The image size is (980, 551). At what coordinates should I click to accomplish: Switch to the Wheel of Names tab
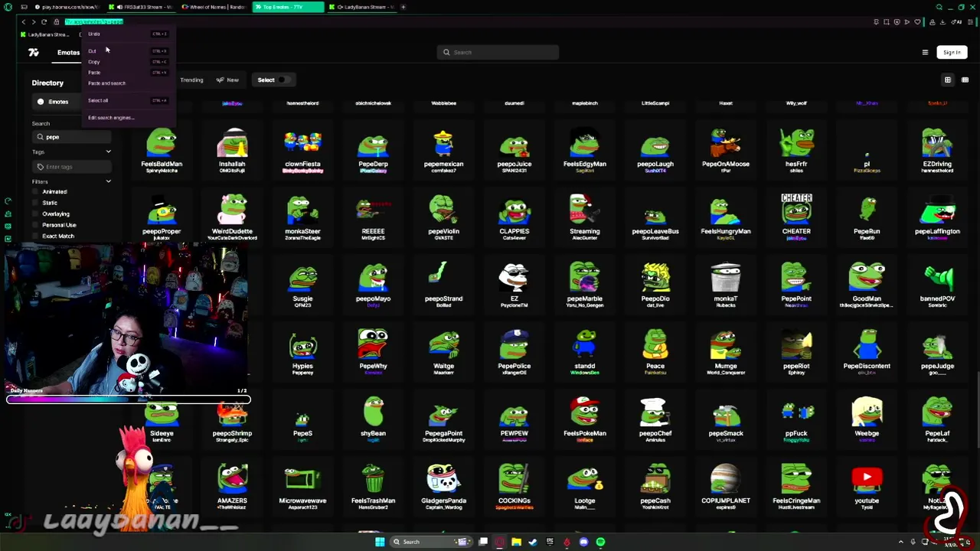click(x=214, y=7)
